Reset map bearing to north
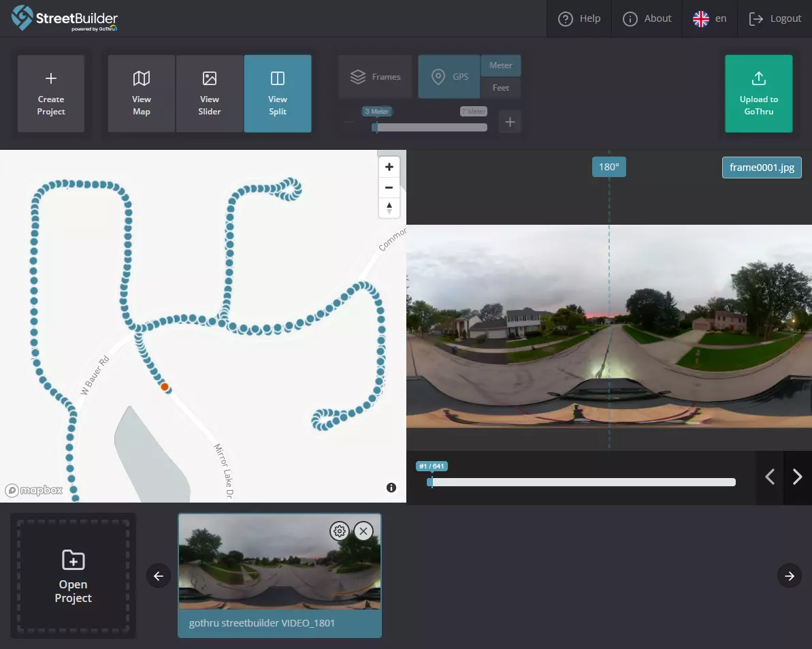The width and height of the screenshot is (812, 649). pyautogui.click(x=389, y=208)
